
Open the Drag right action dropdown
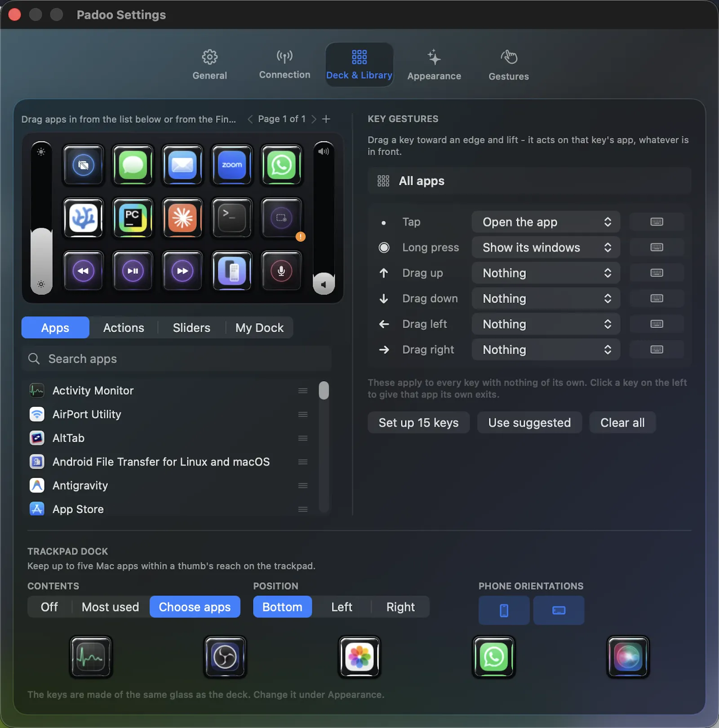pyautogui.click(x=546, y=350)
